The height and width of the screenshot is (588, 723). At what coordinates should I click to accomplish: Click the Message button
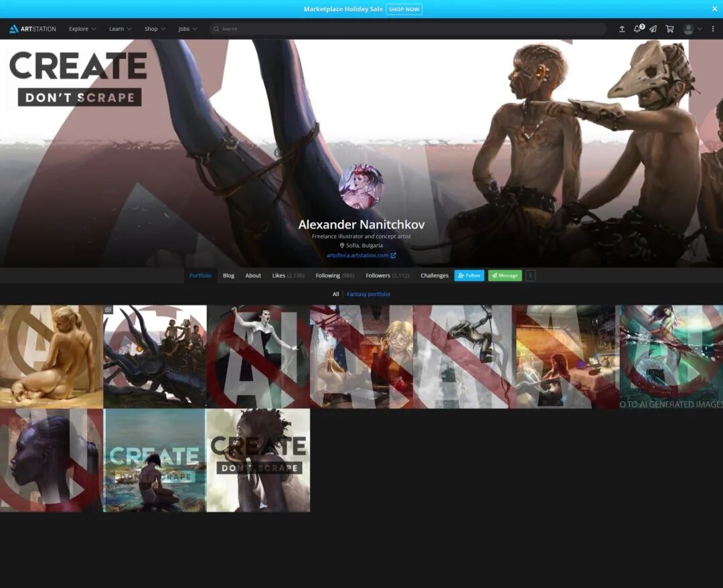pyautogui.click(x=505, y=275)
